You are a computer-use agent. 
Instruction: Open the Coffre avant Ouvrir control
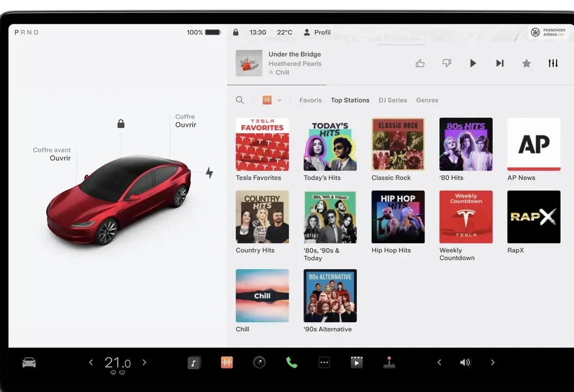point(52,154)
